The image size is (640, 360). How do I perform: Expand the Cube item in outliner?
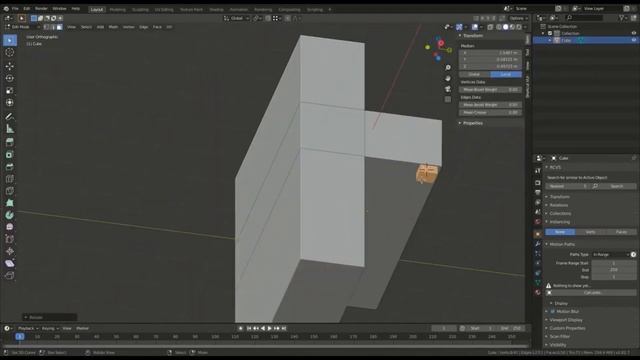(x=549, y=40)
